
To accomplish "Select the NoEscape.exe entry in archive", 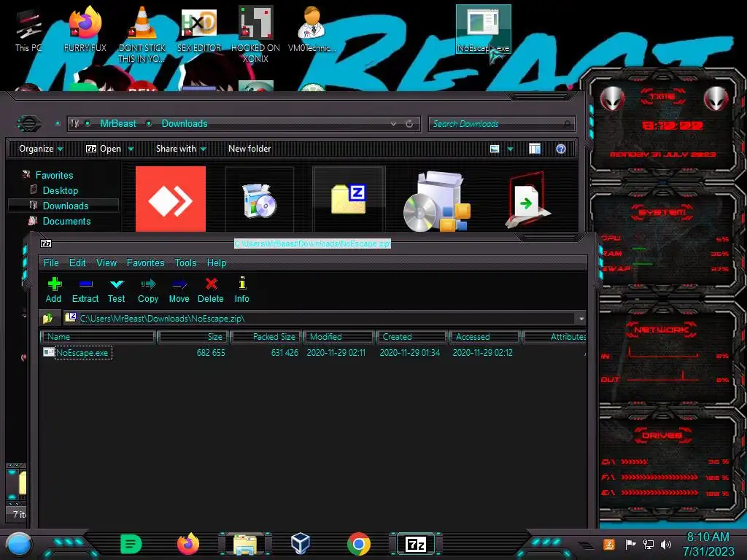I will (82, 353).
